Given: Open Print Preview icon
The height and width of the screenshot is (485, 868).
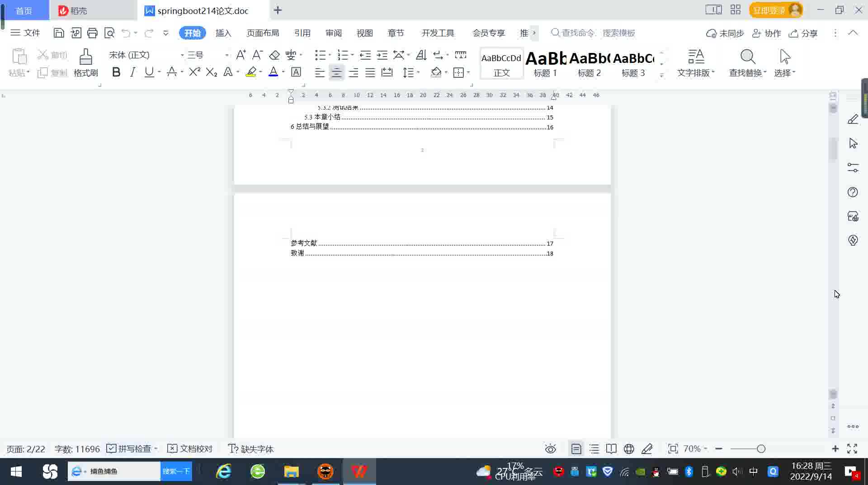Looking at the screenshot, I should click(109, 33).
